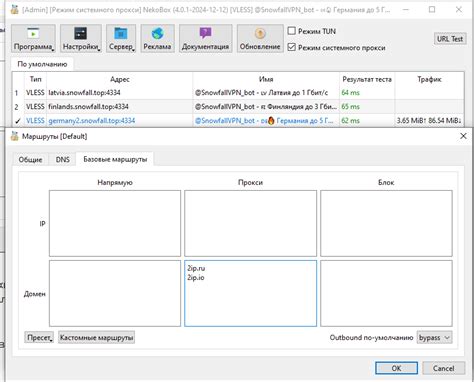
Task: Click the Трафик column header
Action: pos(429,79)
